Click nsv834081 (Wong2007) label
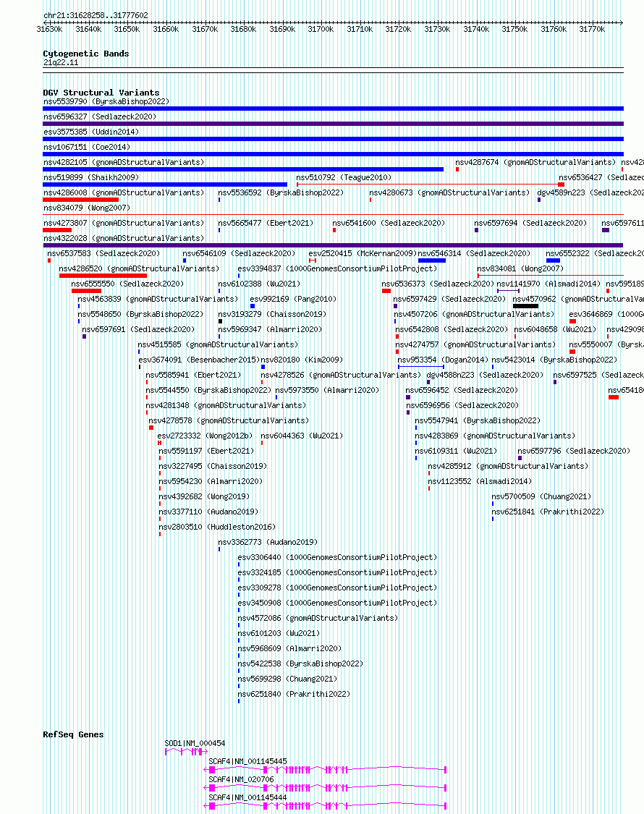The image size is (644, 814). click(520, 268)
